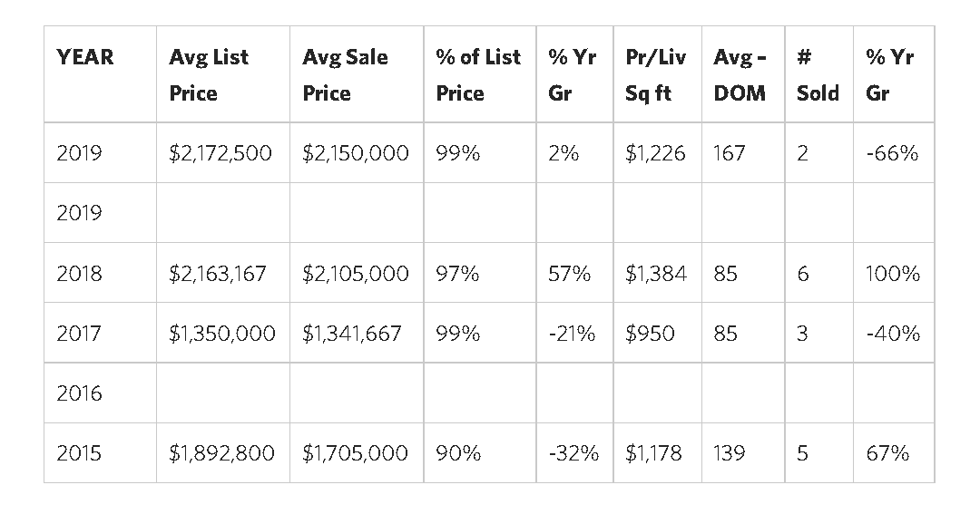This screenshot has height=514, width=980.
Task: Select the 2016 year cell
Action: point(79,393)
